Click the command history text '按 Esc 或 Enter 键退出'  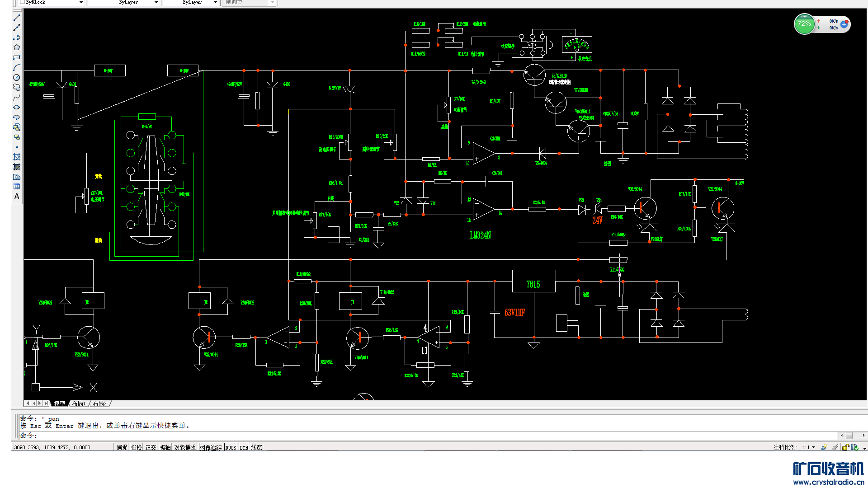59,426
